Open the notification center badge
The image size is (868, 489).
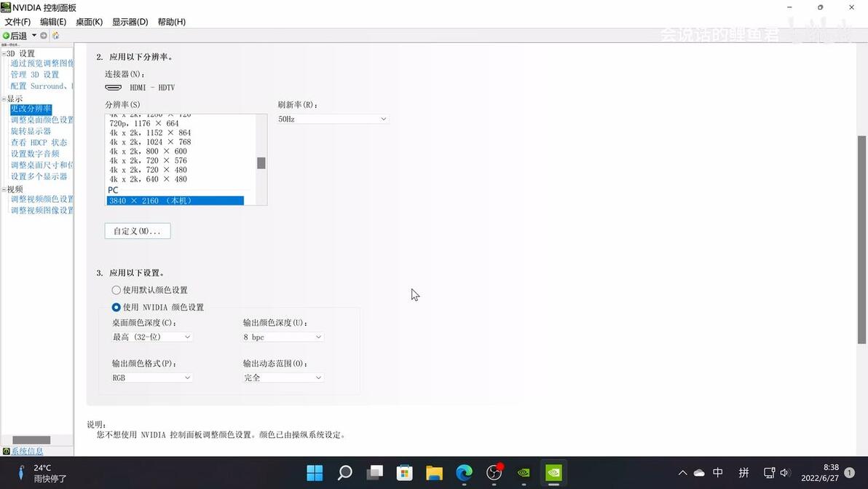[850, 472]
